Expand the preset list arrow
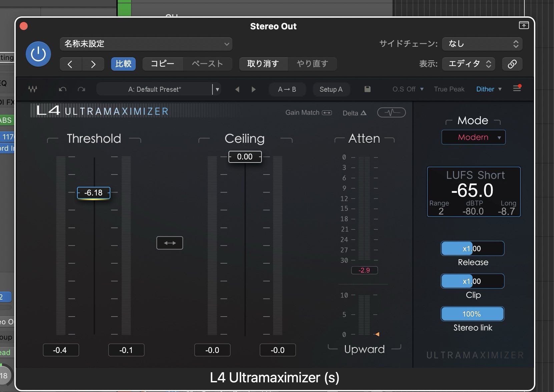The image size is (554, 392). [217, 89]
